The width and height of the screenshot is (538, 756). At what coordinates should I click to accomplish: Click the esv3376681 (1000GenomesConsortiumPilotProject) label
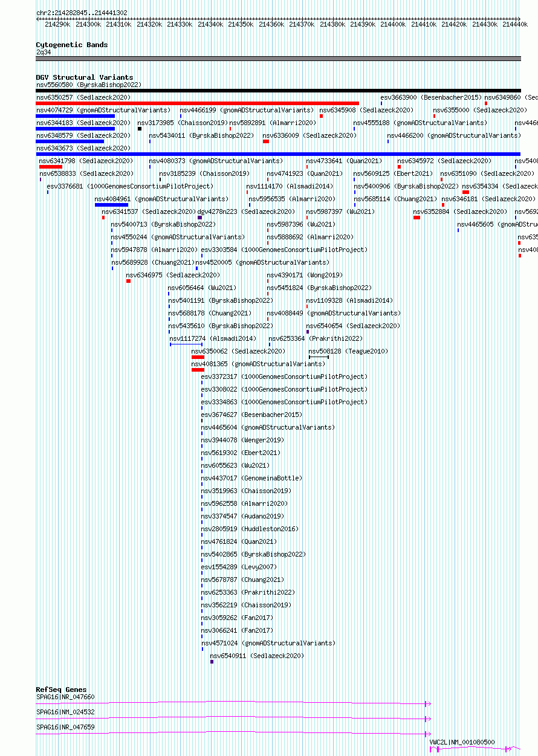pyautogui.click(x=130, y=186)
